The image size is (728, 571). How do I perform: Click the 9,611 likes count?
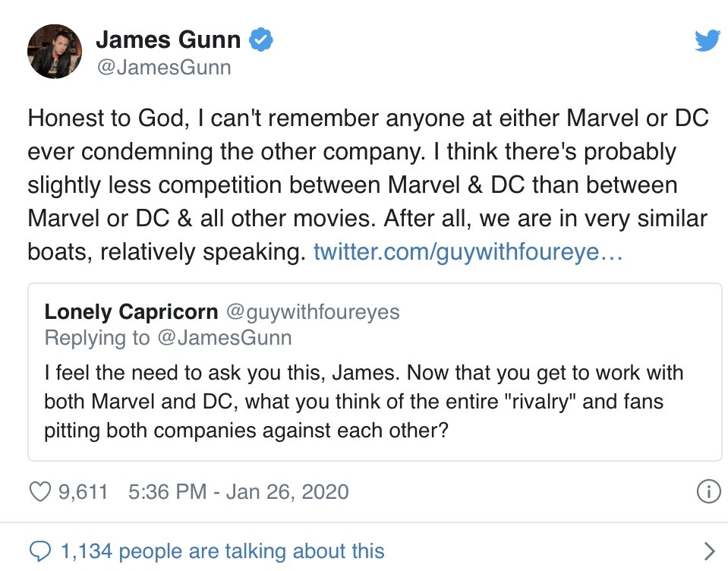(83, 492)
